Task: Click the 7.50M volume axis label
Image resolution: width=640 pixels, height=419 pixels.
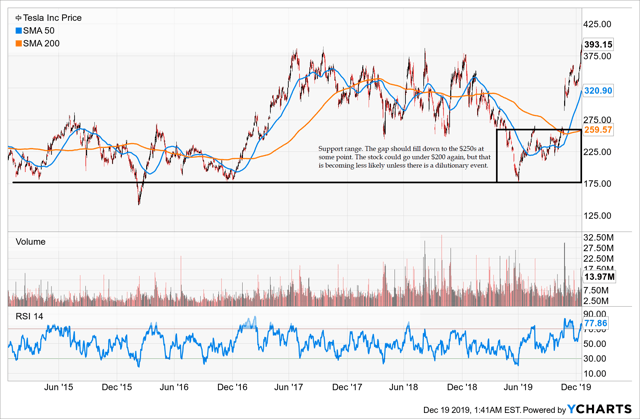Action: pyautogui.click(x=596, y=290)
